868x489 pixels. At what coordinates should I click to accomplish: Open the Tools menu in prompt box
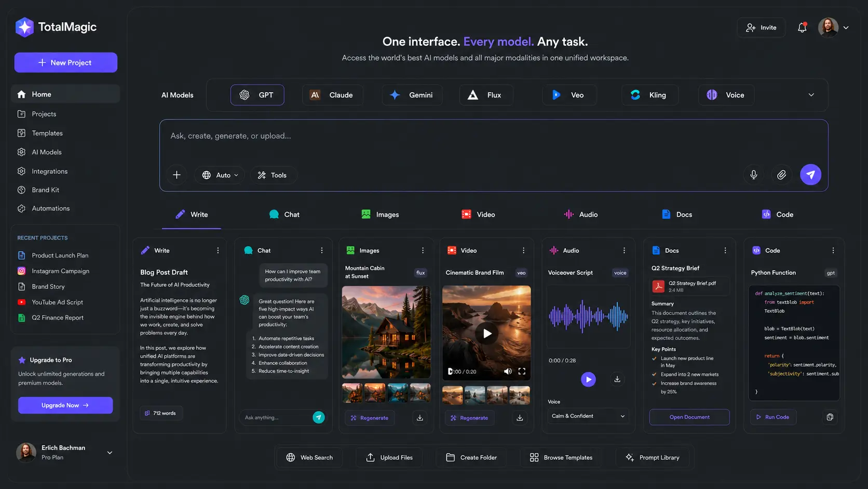coord(273,175)
